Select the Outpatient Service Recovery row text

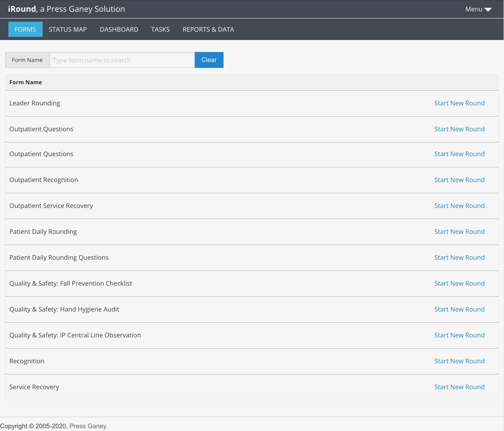pos(51,206)
